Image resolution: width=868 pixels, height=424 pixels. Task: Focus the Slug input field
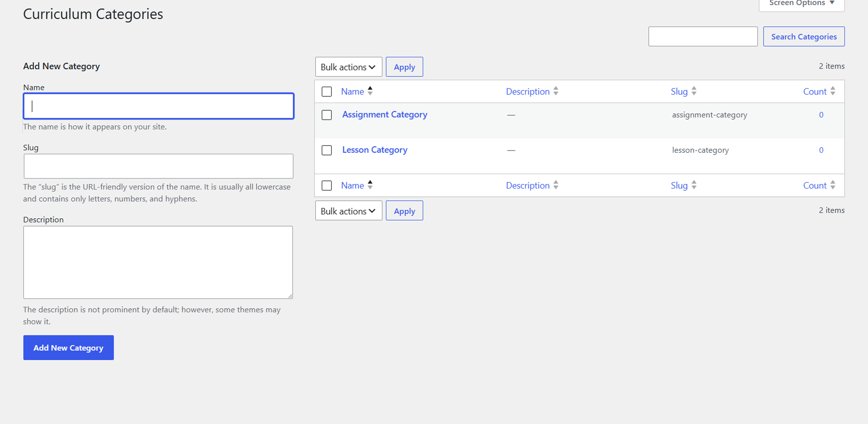(x=159, y=166)
